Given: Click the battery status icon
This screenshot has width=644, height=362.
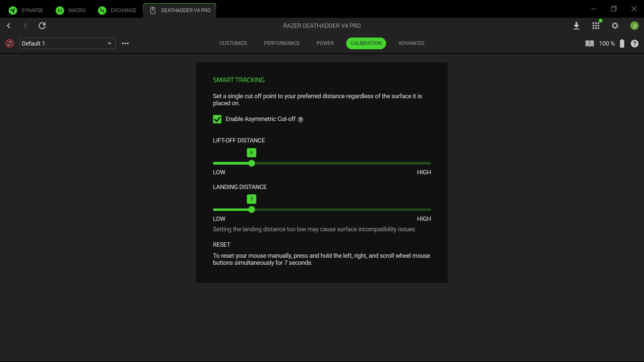Looking at the screenshot, I should 622,44.
